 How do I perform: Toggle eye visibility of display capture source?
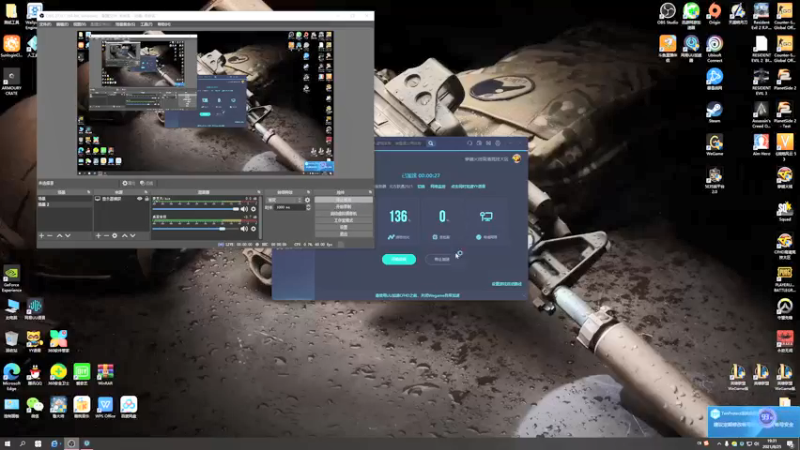pos(139,198)
